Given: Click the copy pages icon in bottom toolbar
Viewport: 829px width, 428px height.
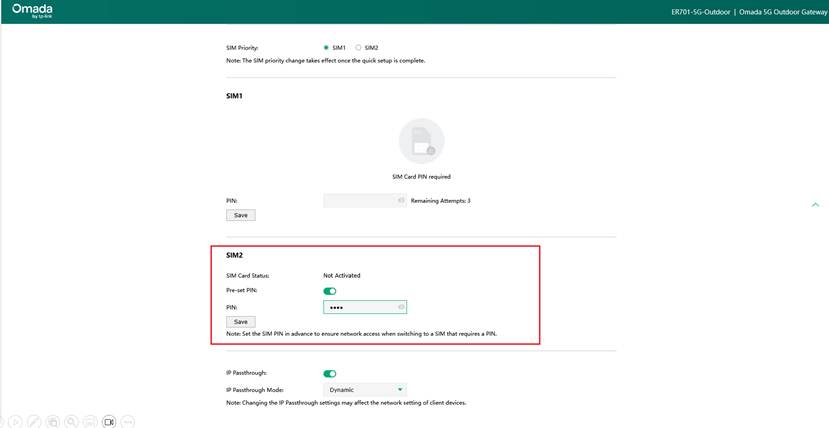Looking at the screenshot, I should point(53,422).
